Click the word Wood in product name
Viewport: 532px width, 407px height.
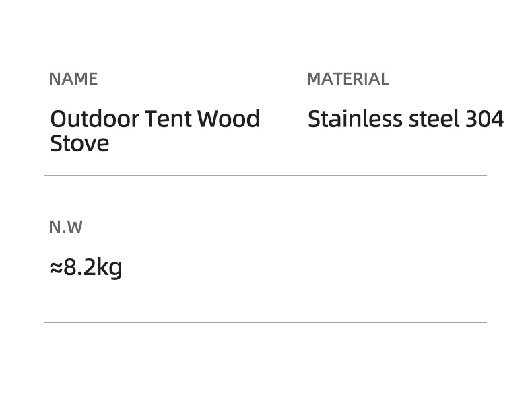[228, 119]
